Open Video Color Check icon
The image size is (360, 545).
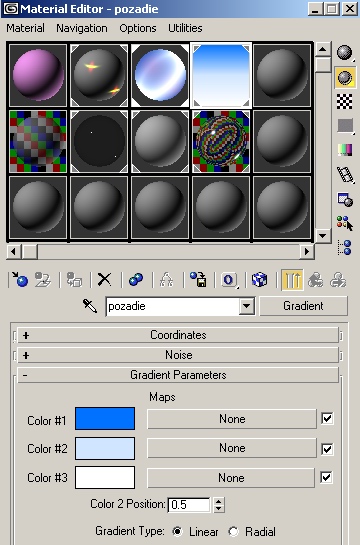click(x=345, y=151)
